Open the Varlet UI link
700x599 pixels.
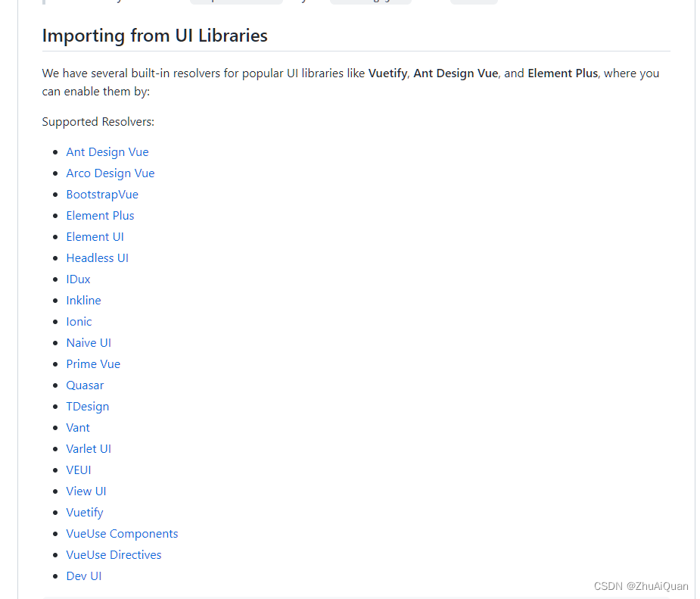coord(89,449)
